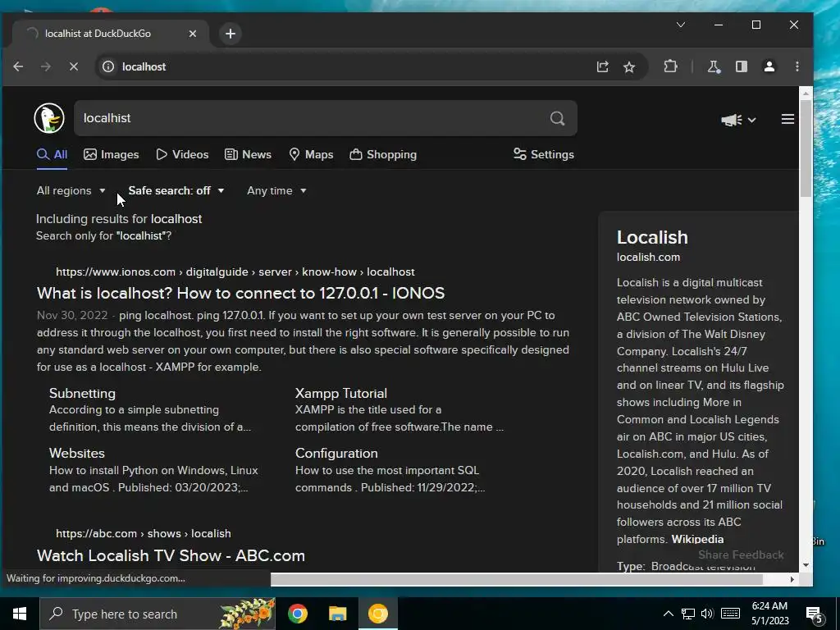840x630 pixels.
Task: Click the magnifier search button
Action: pos(557,118)
